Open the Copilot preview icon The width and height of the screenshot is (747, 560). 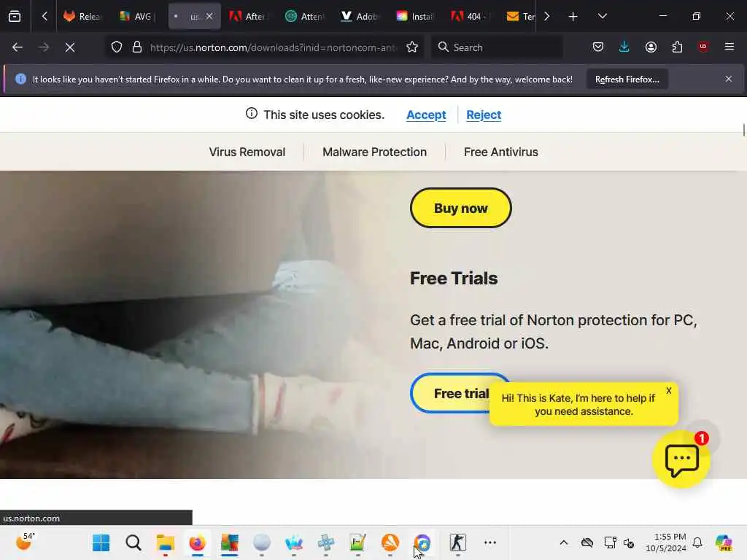723,542
